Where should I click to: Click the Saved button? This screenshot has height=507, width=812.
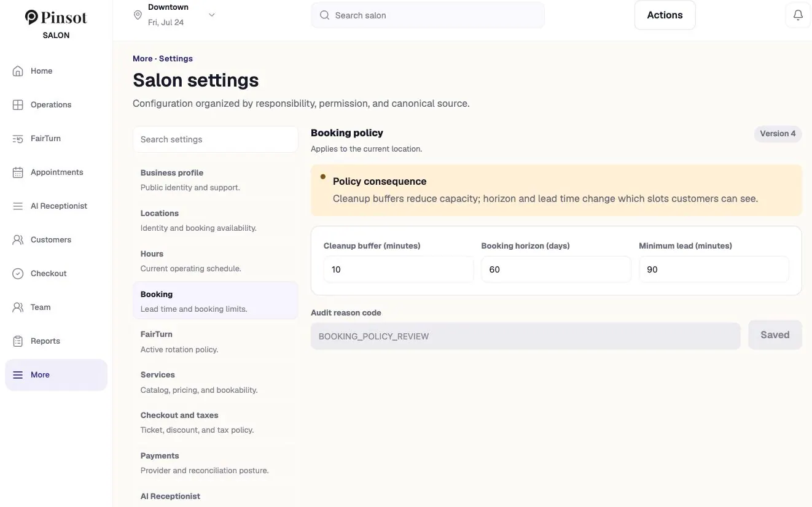775,335
